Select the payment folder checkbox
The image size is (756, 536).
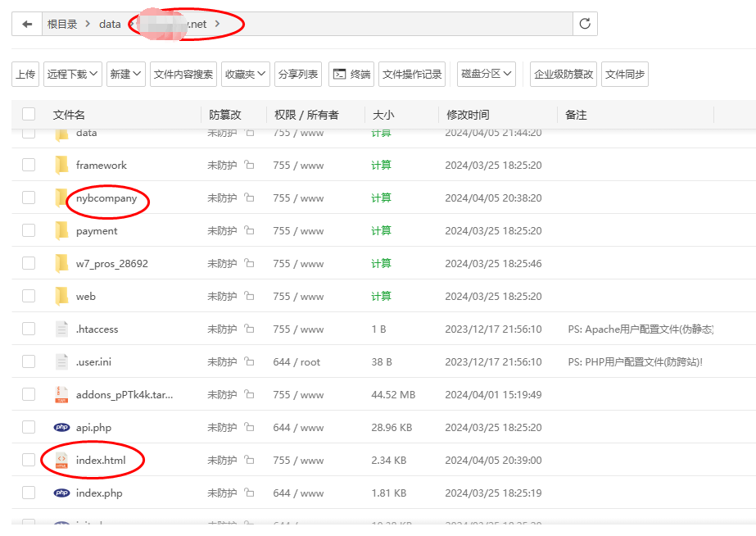click(x=29, y=230)
